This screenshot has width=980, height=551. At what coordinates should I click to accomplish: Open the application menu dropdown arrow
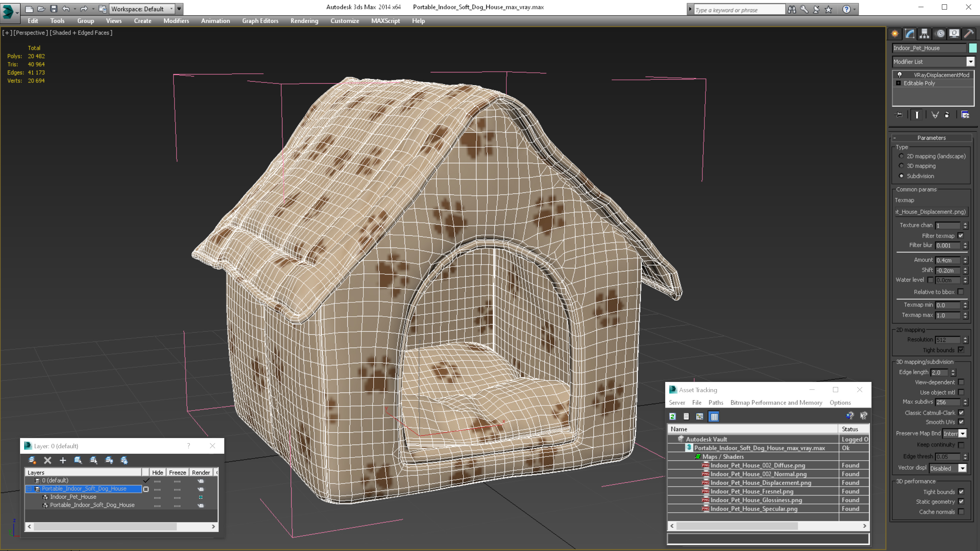pyautogui.click(x=17, y=13)
